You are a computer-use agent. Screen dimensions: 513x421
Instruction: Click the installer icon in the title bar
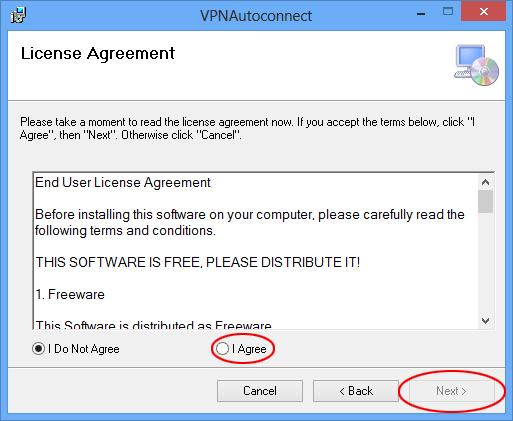tap(18, 15)
